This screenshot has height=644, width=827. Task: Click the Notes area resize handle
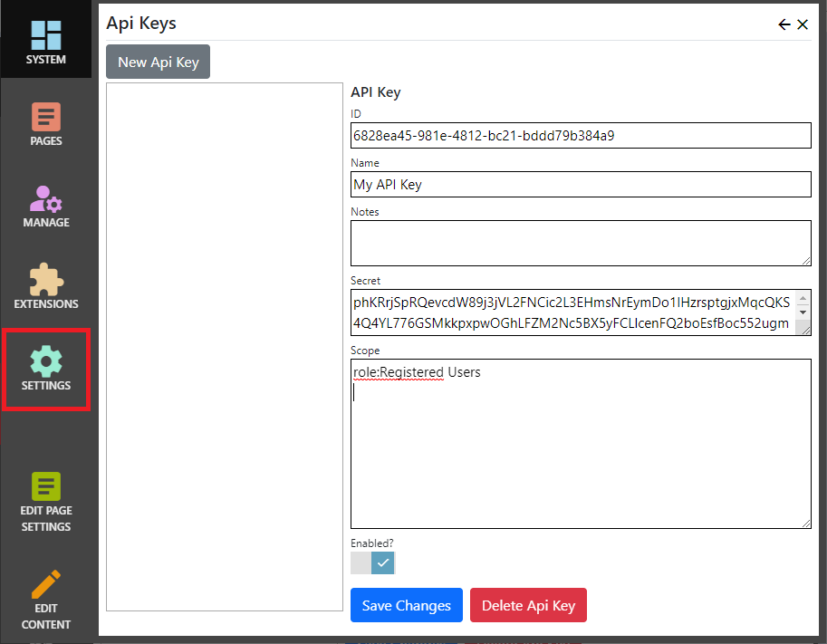806,261
